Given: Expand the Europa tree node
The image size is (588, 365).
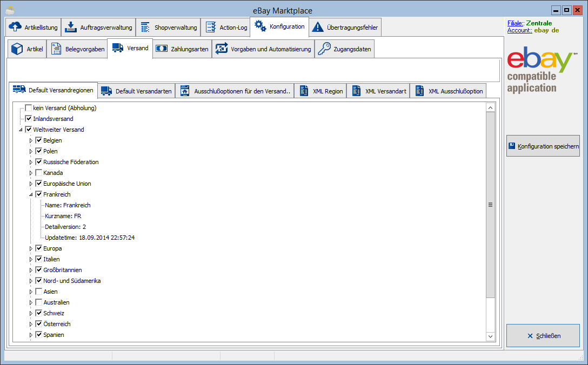Looking at the screenshot, I should point(31,248).
